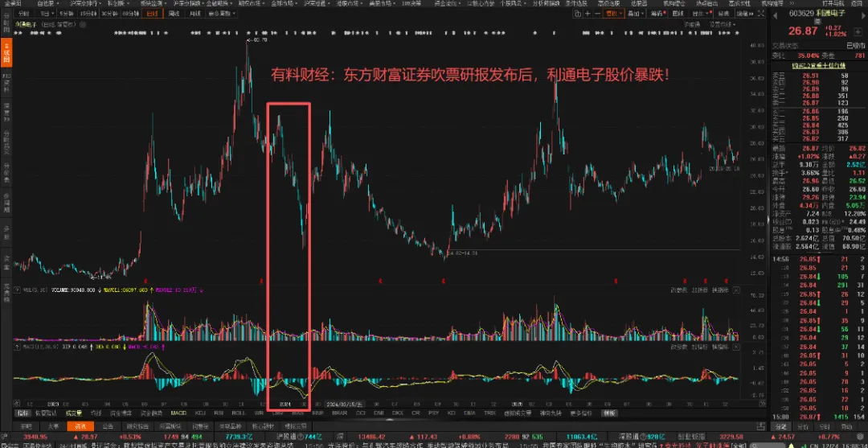Open 沪深排行 menu dropdown

[x=86, y=3]
